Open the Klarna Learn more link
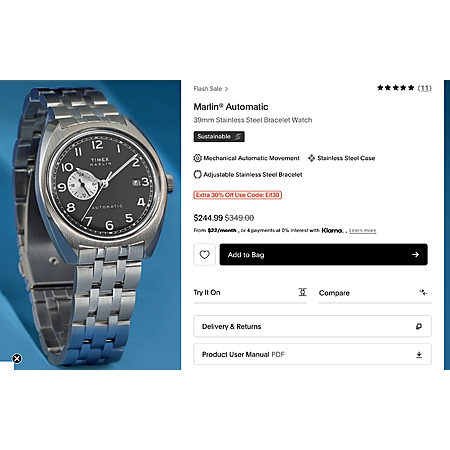Viewport: 450px width, 450px height. 363,231
